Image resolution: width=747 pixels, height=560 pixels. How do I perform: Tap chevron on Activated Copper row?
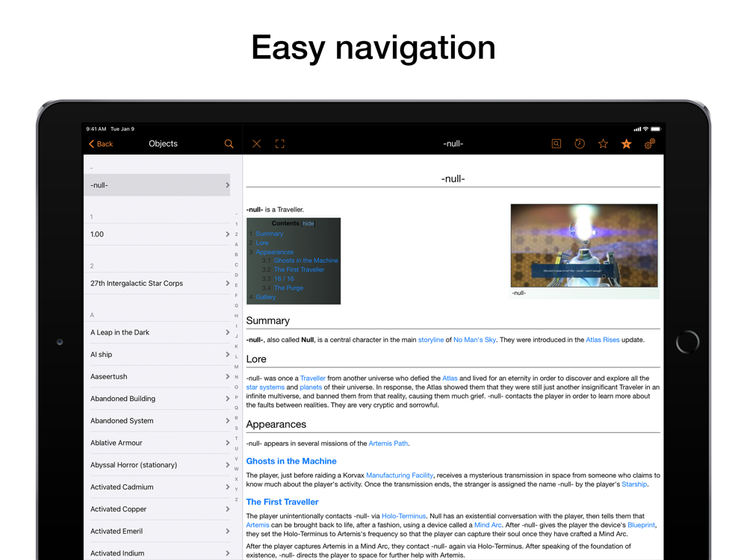click(227, 509)
